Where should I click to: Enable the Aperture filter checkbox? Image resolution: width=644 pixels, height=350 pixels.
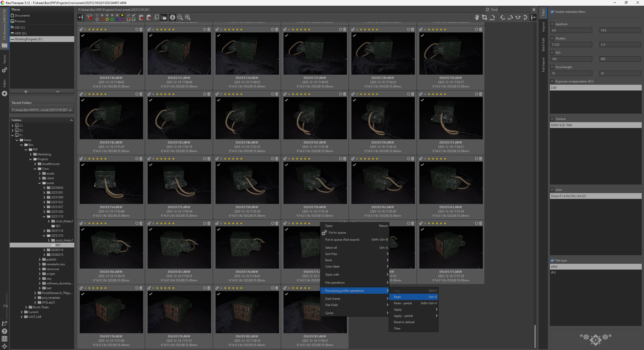click(x=552, y=24)
